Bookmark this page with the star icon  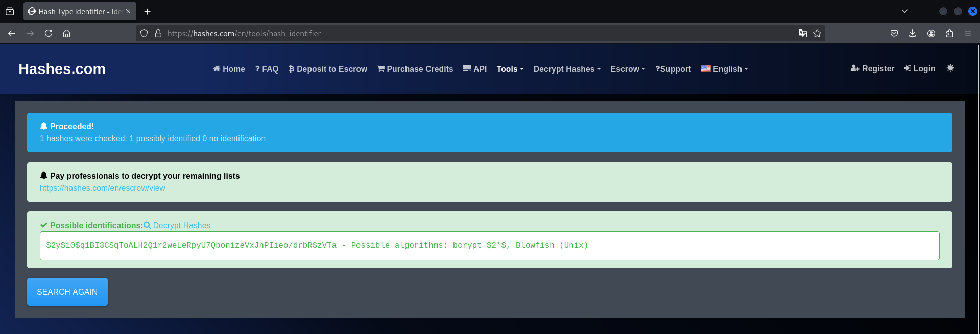817,33
